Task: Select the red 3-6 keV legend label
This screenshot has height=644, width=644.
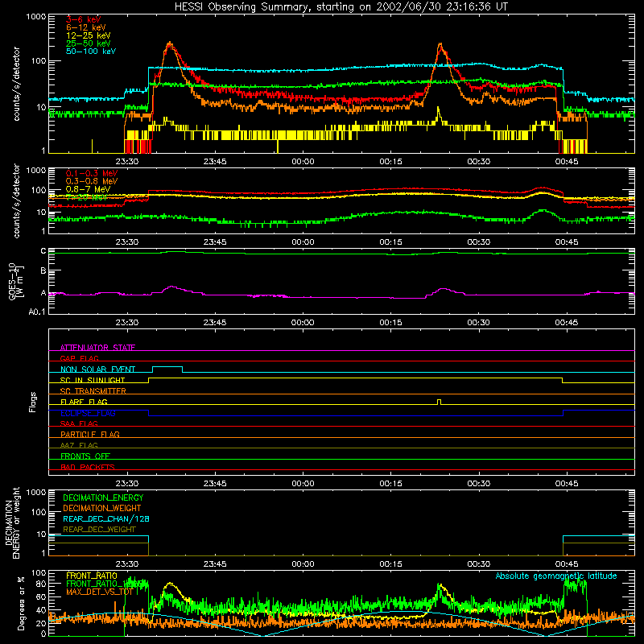Action: pos(84,19)
